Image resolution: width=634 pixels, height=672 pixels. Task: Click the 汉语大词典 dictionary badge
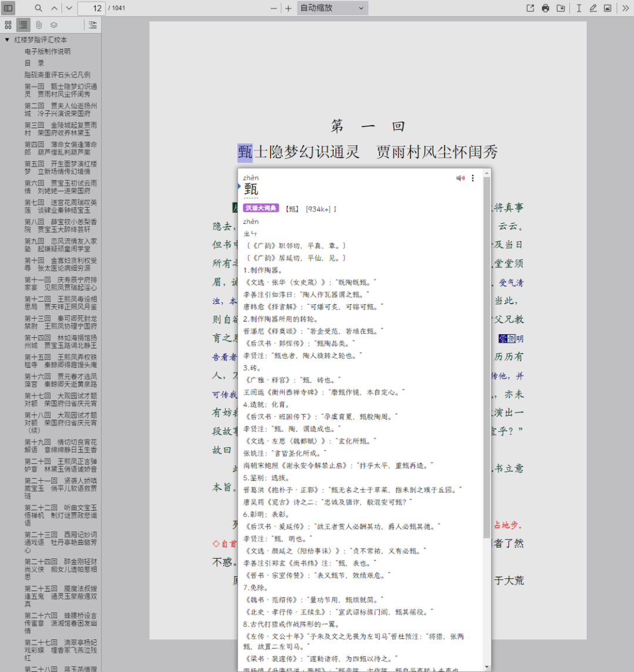(x=261, y=209)
